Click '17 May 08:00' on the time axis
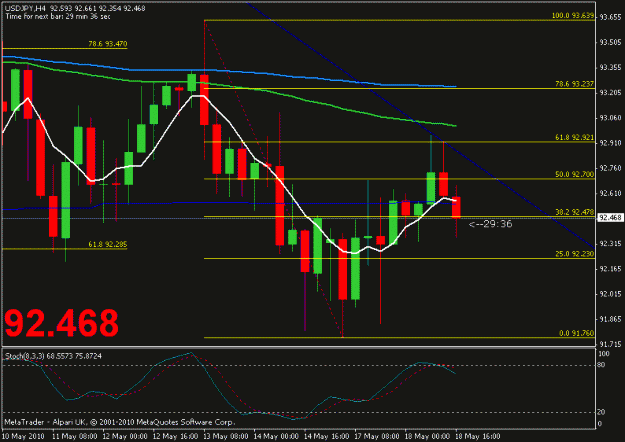625x442 pixels. (377, 436)
